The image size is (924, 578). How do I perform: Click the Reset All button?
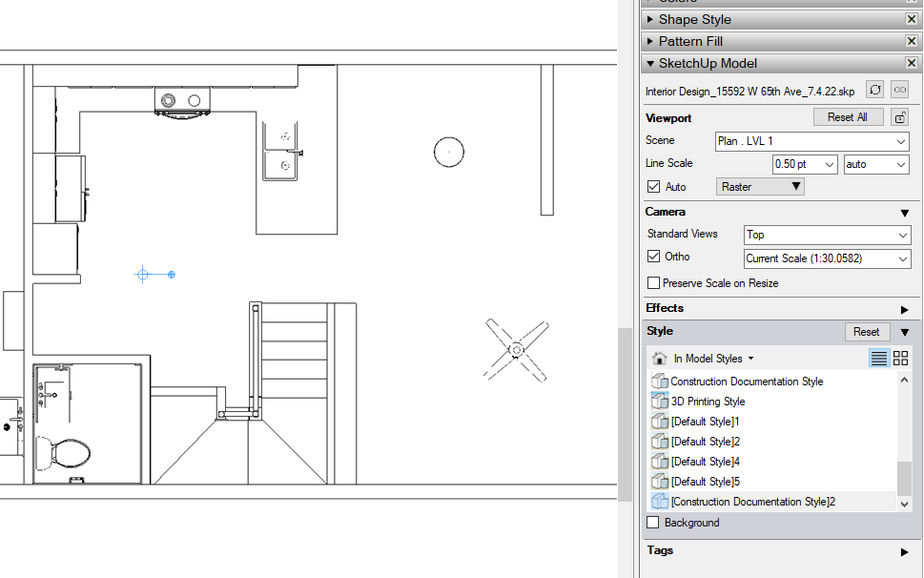[x=848, y=117]
